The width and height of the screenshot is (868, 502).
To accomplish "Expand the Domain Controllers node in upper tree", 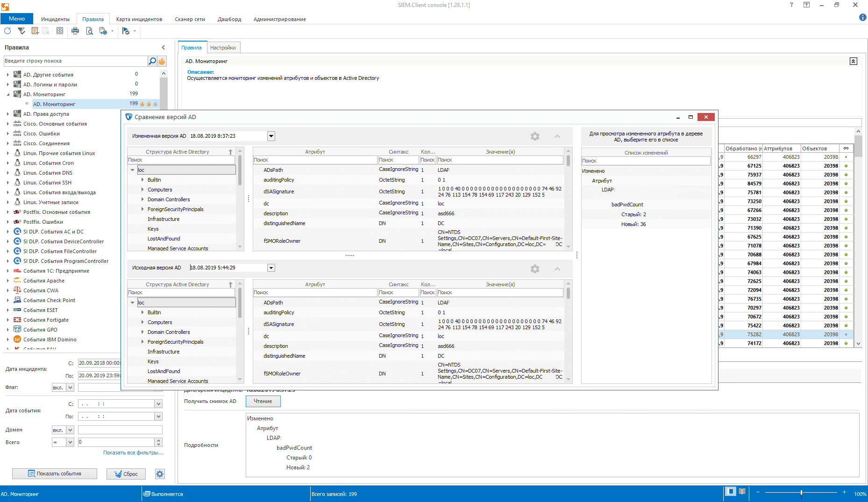I will click(142, 199).
